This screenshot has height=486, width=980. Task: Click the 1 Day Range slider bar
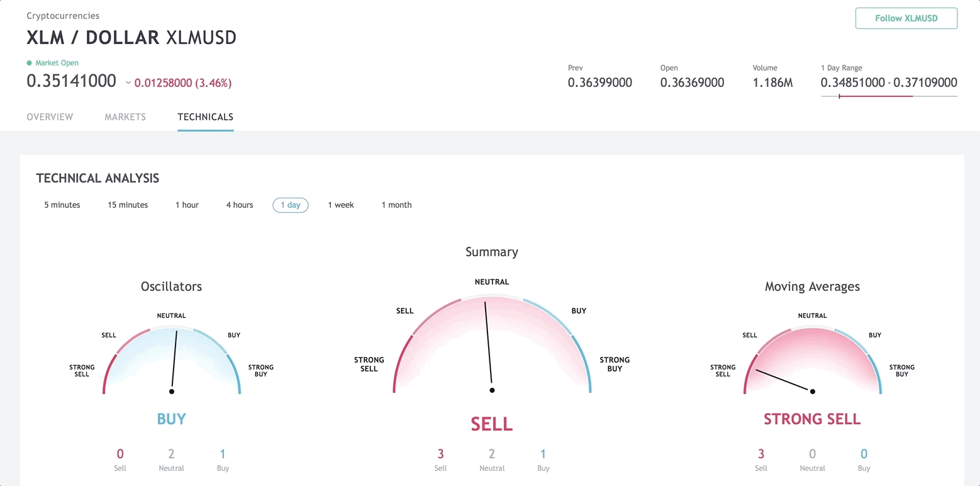tap(889, 96)
